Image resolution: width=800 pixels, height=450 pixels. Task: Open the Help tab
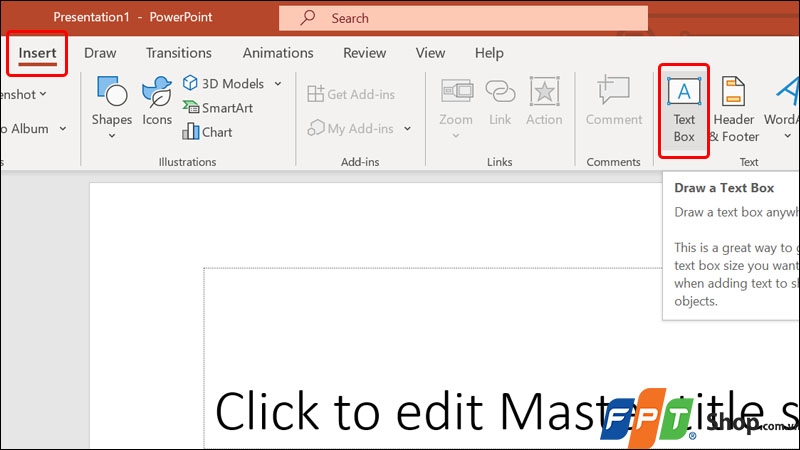(489, 53)
